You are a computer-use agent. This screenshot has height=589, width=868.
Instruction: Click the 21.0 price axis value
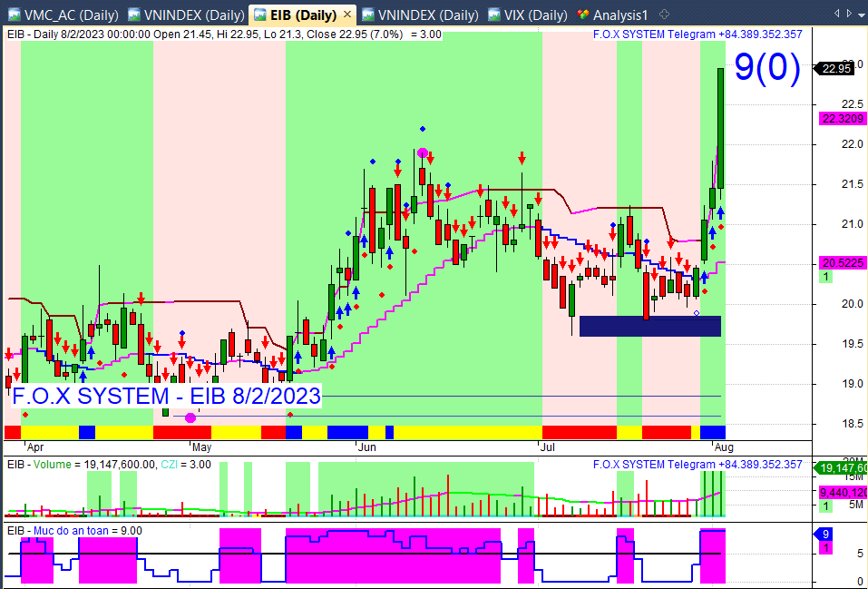click(x=852, y=224)
